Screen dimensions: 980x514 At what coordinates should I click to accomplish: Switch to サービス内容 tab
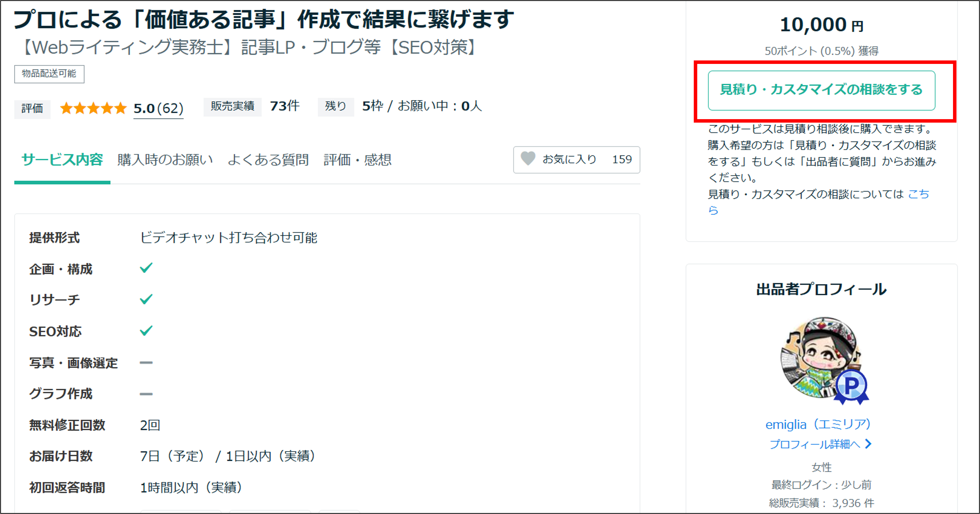(x=62, y=160)
